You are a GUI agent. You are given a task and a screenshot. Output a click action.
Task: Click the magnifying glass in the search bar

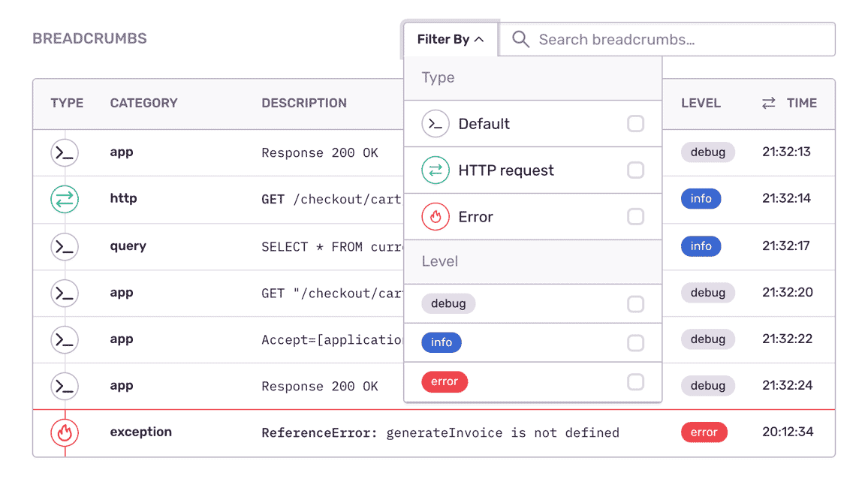point(520,39)
